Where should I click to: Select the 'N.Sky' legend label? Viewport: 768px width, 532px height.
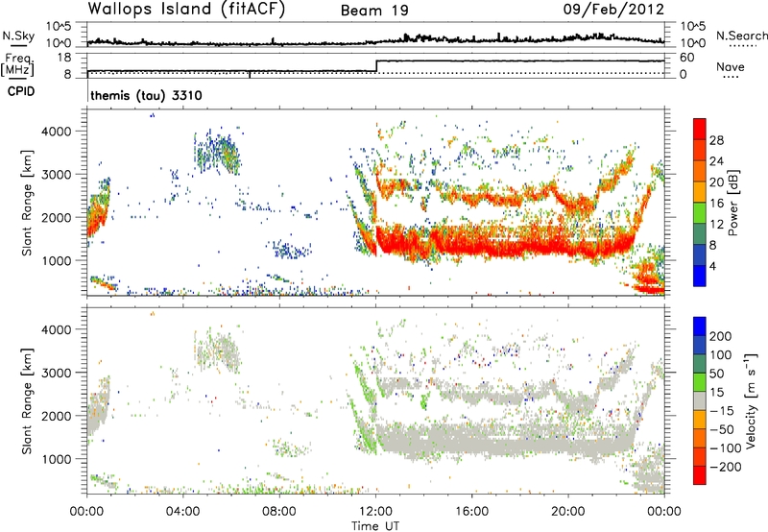pyautogui.click(x=18, y=36)
